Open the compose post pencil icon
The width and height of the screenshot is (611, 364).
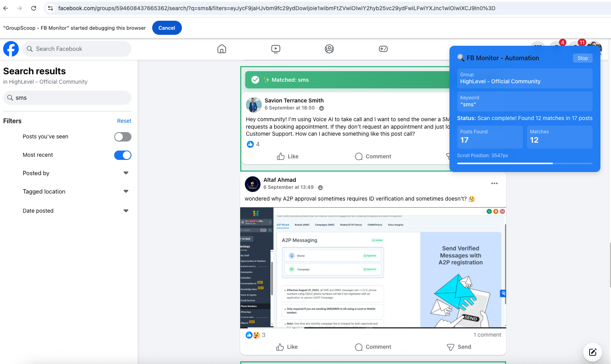click(592, 352)
